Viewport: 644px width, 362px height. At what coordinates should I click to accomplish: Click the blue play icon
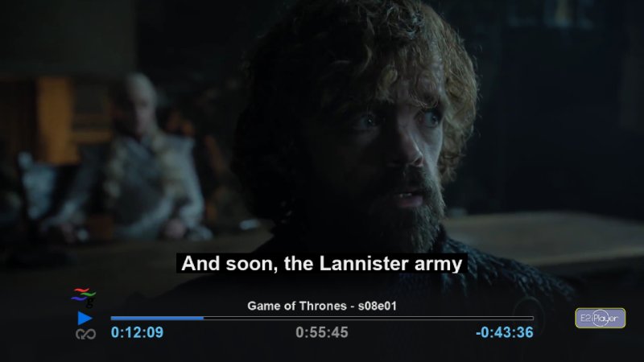85,318
